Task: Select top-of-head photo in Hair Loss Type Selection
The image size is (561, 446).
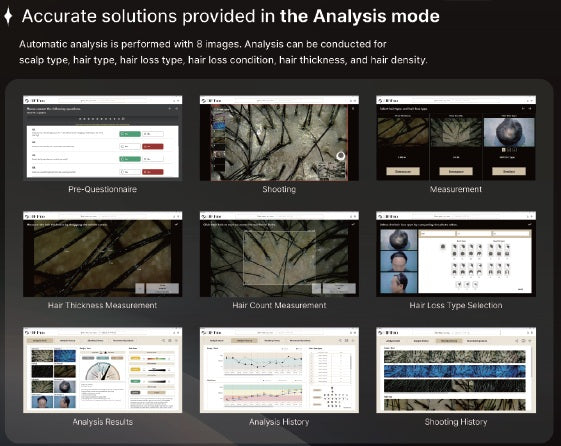Action: 399,240
